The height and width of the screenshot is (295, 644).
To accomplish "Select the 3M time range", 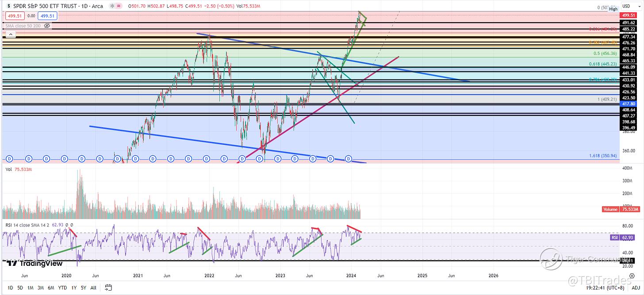I will pyautogui.click(x=41, y=287).
